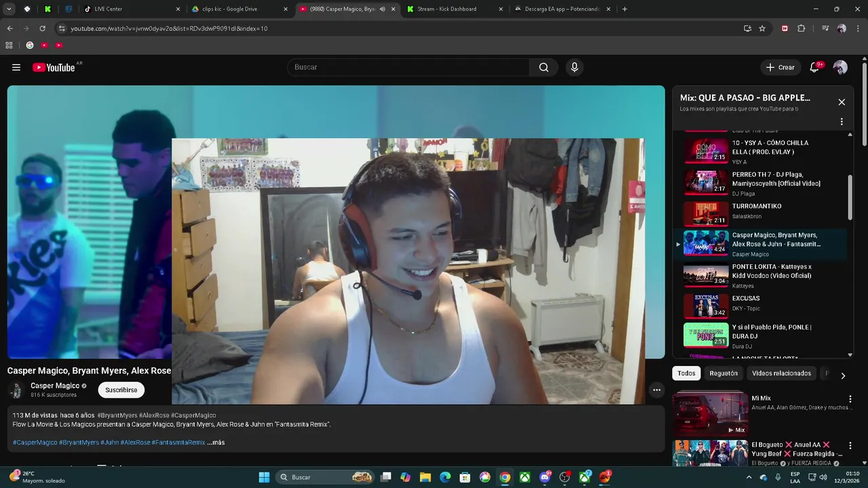Click the browser address bar URL
Viewport: 868px width, 488px height.
169,28
